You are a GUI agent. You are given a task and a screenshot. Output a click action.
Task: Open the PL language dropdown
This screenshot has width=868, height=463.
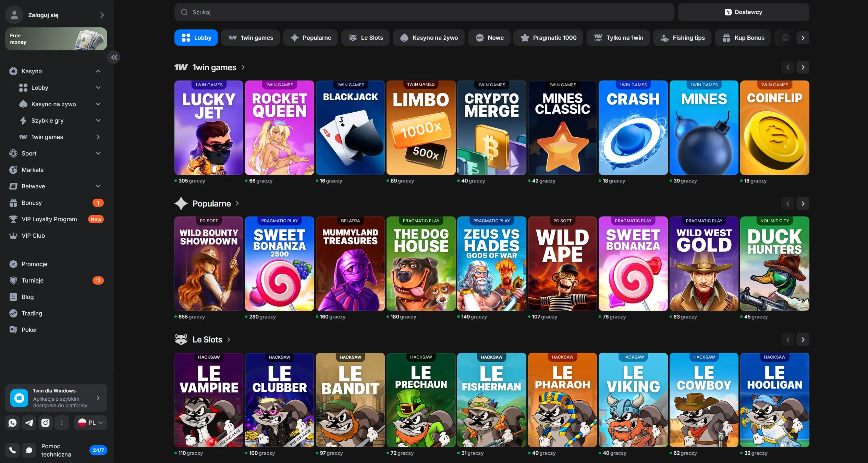pyautogui.click(x=90, y=423)
